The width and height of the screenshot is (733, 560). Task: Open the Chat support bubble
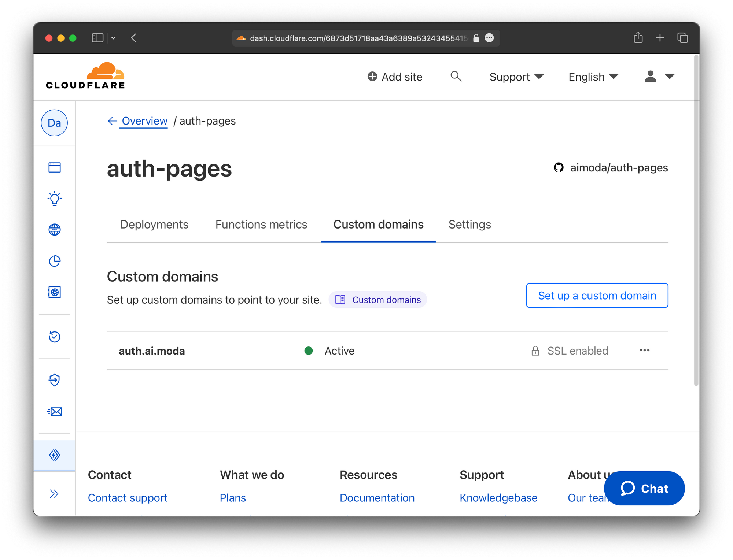[x=644, y=488]
